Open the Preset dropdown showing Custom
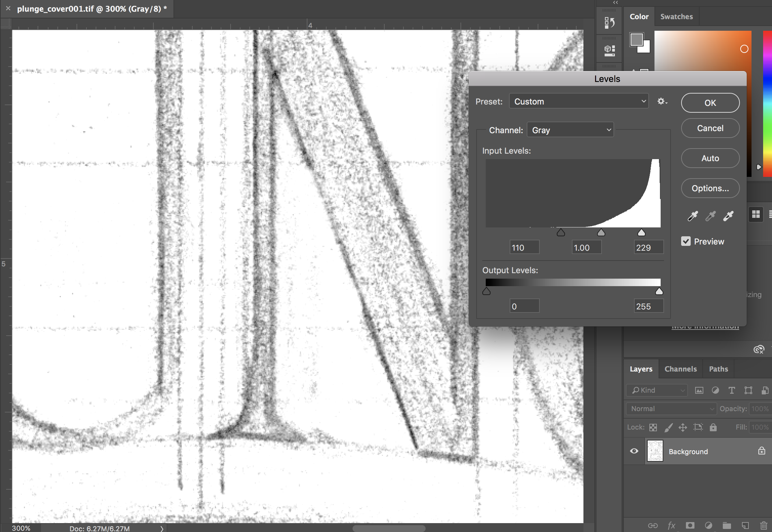The height and width of the screenshot is (532, 772). (x=579, y=101)
